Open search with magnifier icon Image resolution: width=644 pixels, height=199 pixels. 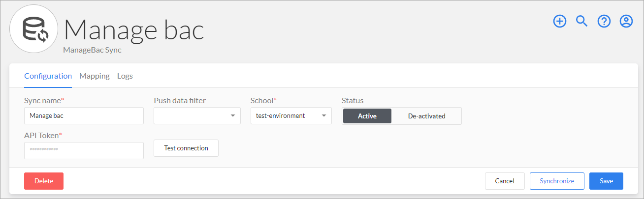click(x=582, y=21)
